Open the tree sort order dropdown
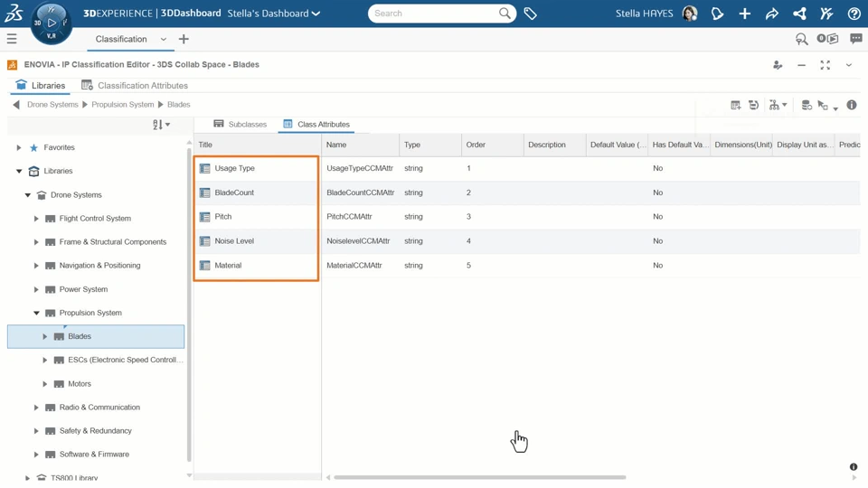Viewport: 868px width, 488px height. tap(161, 125)
